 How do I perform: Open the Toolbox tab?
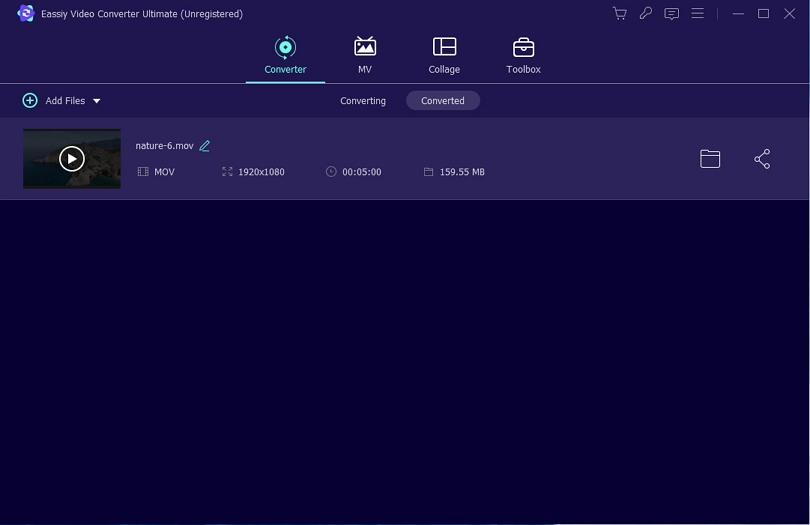523,55
